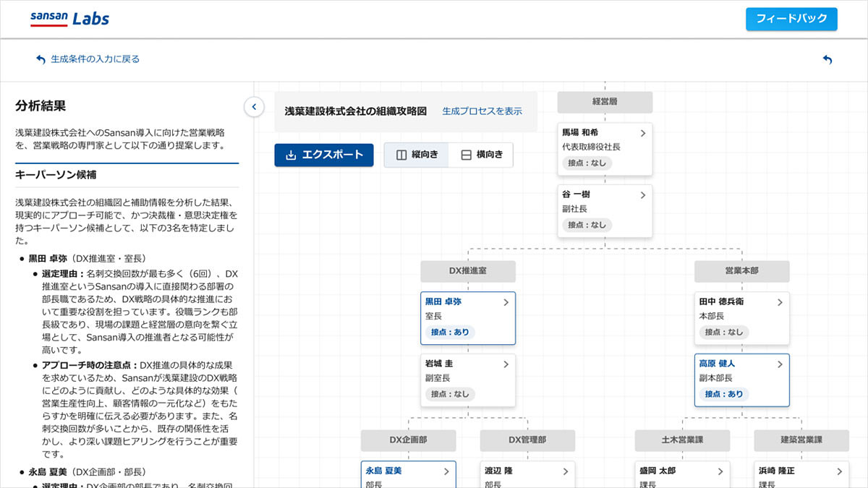
Task: Expand details for 黒田 卓弥 via chevron
Action: (x=508, y=302)
